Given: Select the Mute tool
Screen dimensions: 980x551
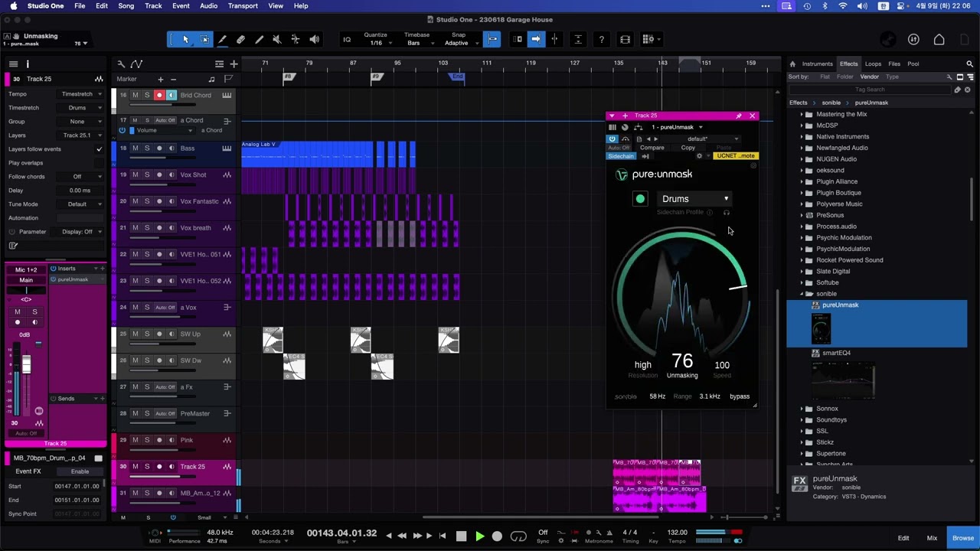Looking at the screenshot, I should [x=277, y=39].
